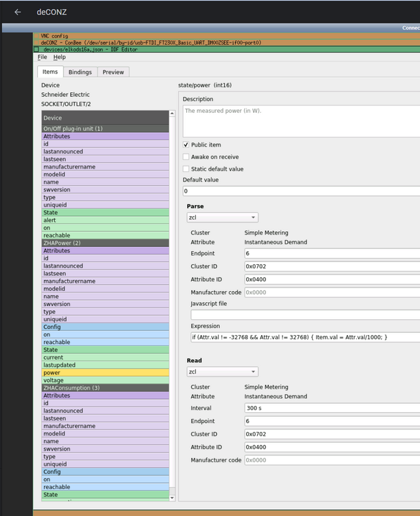Select the current state item
Viewport: 420px width, 516px height.
(x=105, y=358)
